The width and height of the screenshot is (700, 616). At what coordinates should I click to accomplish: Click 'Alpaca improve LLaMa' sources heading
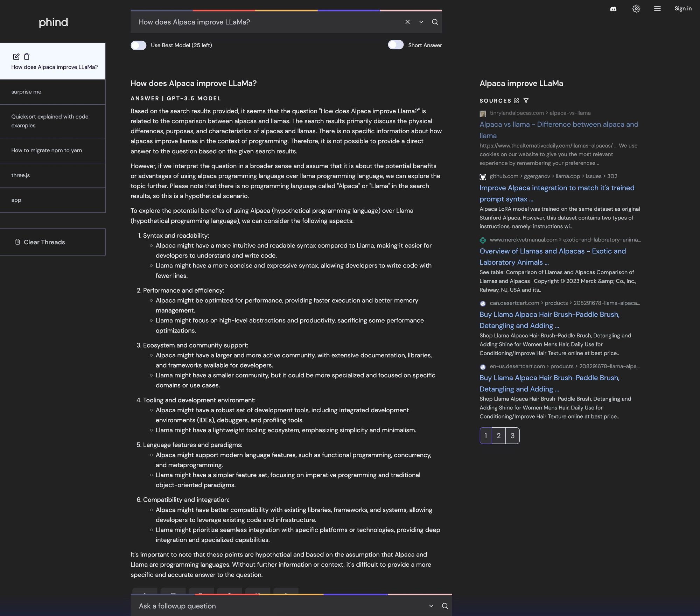click(521, 83)
